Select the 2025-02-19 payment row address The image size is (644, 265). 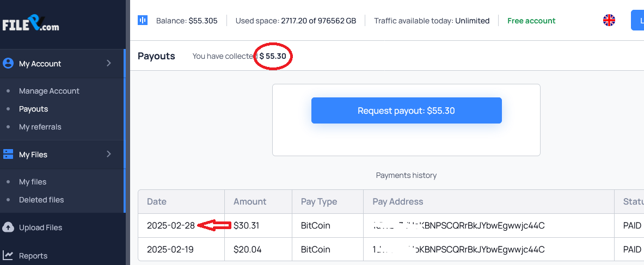point(458,249)
